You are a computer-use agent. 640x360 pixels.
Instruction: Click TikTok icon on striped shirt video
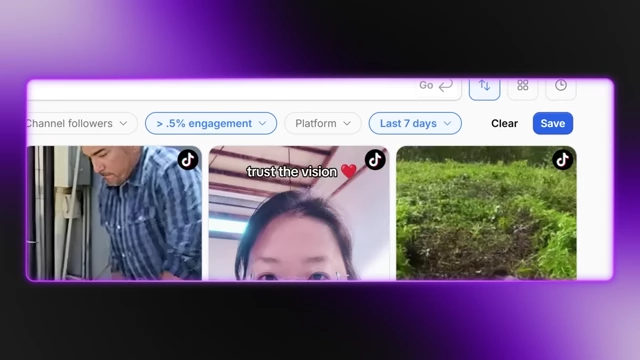tap(188, 160)
